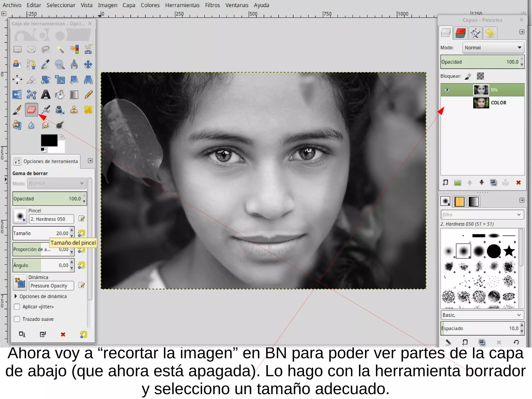This screenshot has width=532, height=399.
Task: Open the Basic brush tag dropdown
Action: 482,315
